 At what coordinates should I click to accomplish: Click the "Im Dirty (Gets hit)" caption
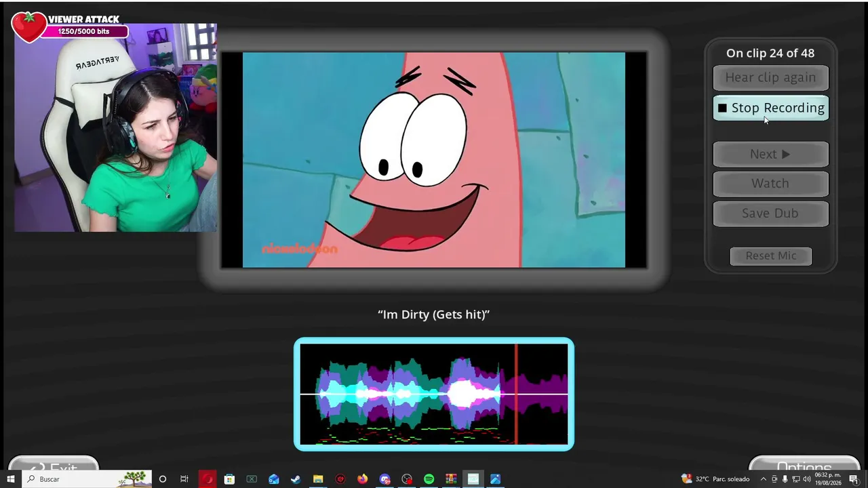434,314
